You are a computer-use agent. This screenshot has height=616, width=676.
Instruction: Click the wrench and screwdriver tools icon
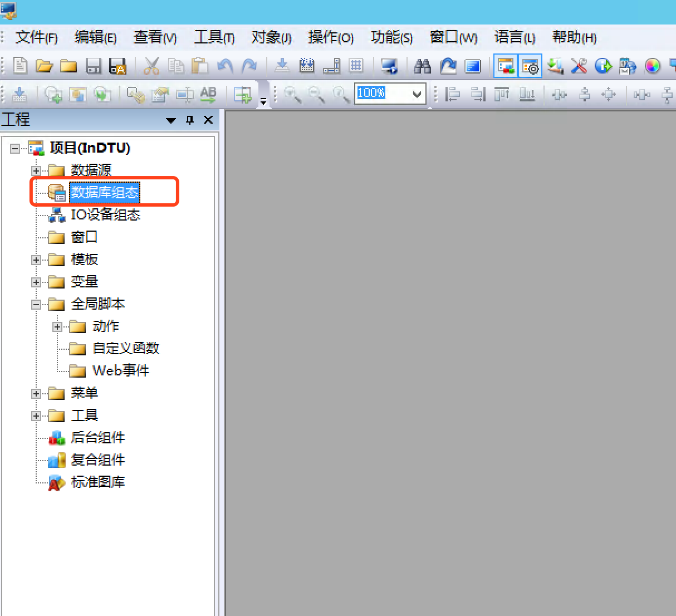pyautogui.click(x=579, y=66)
